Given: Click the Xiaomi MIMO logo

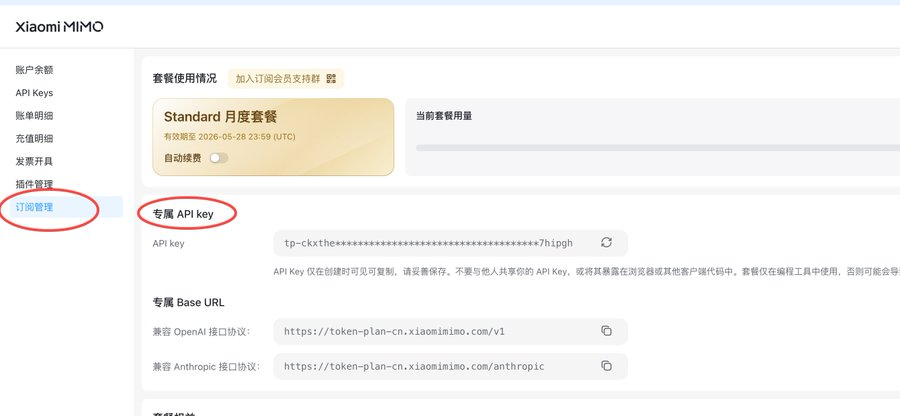Looking at the screenshot, I should tap(59, 26).
